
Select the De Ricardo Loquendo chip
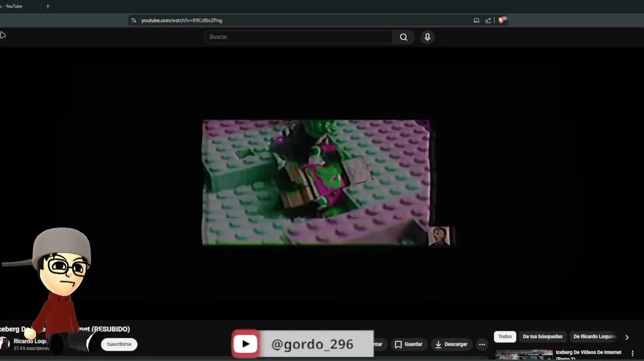(x=595, y=336)
